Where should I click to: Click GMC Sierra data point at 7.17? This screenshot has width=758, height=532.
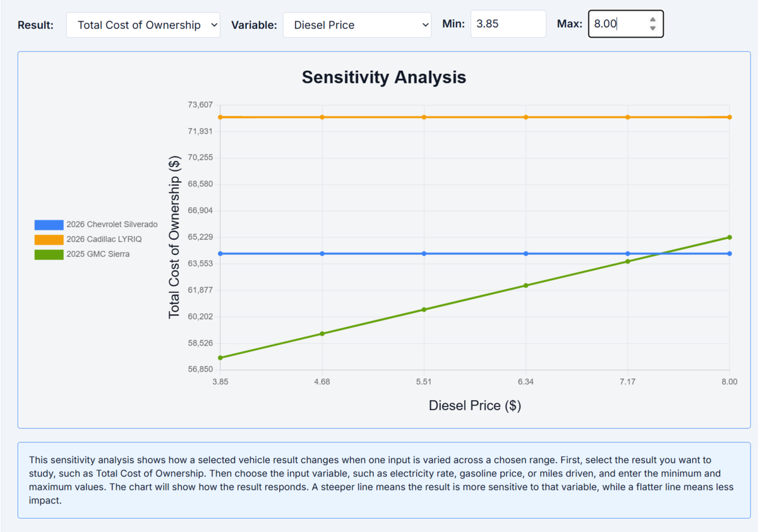coord(627,261)
